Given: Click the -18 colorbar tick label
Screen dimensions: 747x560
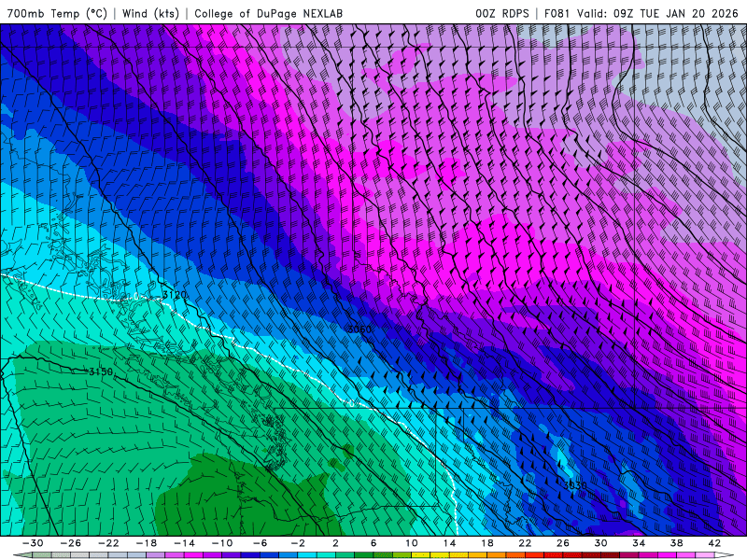Looking at the screenshot, I should [147, 543].
